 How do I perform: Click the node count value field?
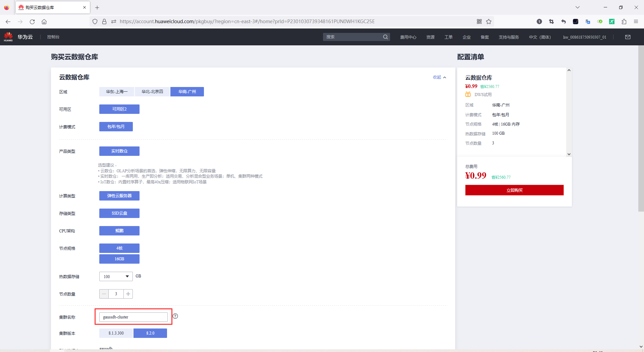116,294
